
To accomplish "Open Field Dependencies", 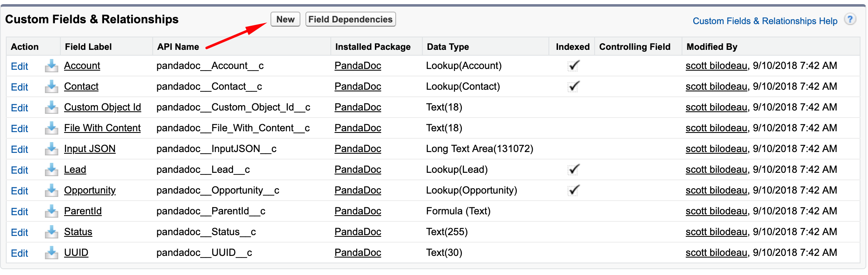I will pos(350,20).
